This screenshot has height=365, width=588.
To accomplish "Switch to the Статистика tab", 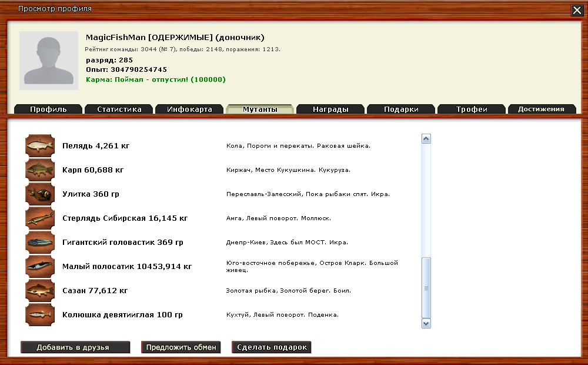I will click(x=119, y=109).
